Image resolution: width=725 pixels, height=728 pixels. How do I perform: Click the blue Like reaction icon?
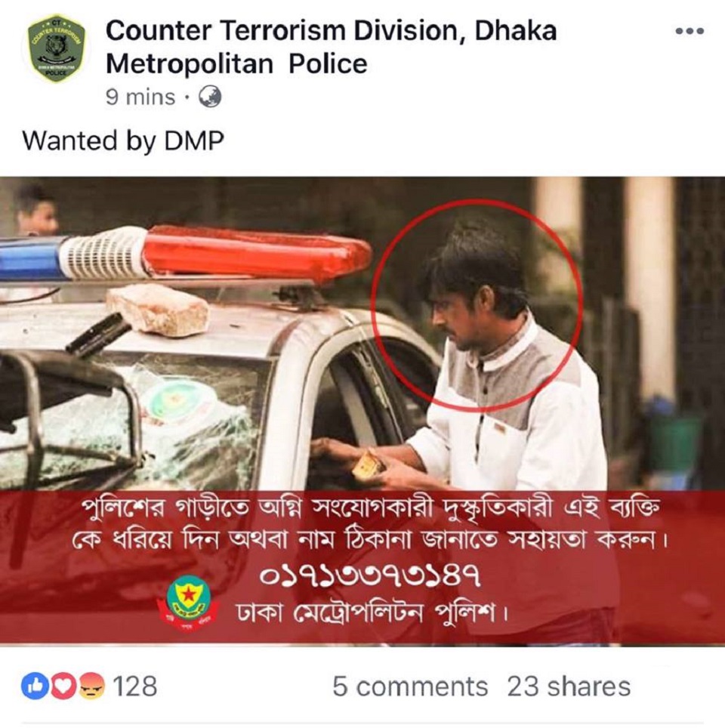click(35, 686)
